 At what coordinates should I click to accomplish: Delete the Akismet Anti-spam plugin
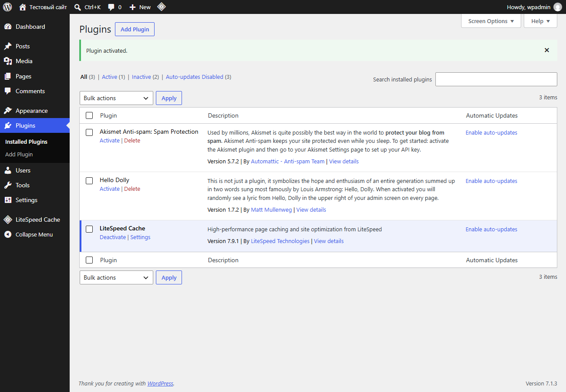click(132, 141)
